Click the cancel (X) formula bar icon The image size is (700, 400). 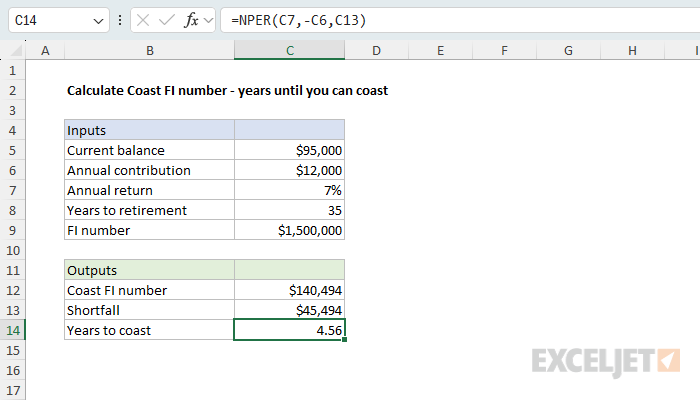(x=143, y=20)
